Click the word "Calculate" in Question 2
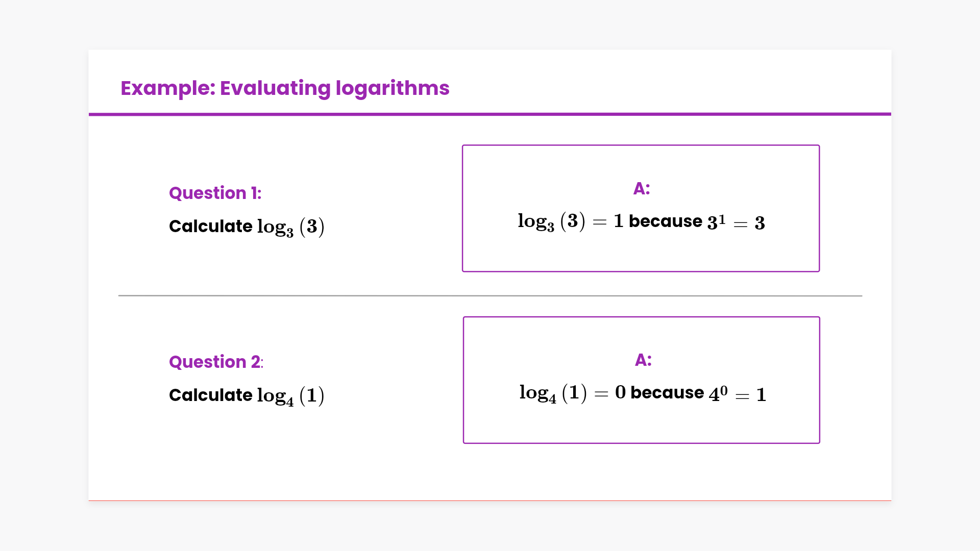The width and height of the screenshot is (980, 551). (210, 395)
